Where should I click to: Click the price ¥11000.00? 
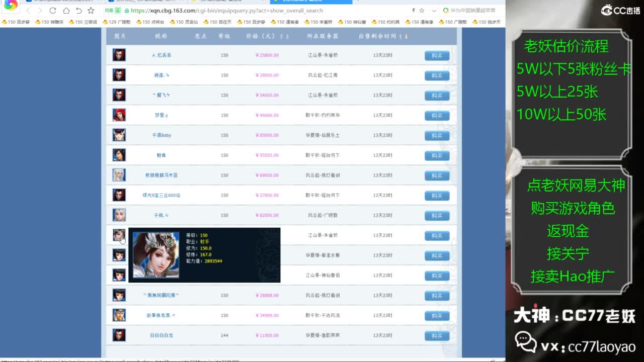[x=267, y=335]
